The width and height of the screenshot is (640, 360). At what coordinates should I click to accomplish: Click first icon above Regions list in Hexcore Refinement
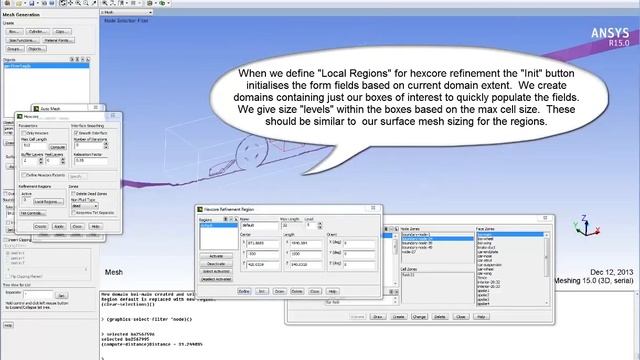tap(225, 219)
